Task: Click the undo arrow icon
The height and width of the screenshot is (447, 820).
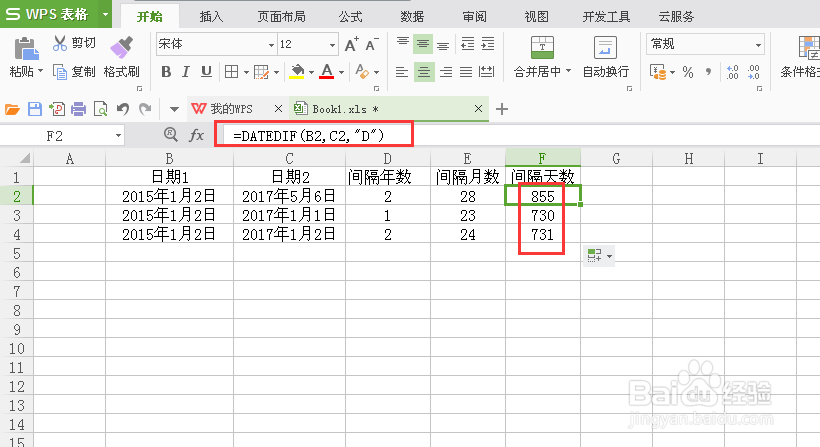Action: (123, 109)
